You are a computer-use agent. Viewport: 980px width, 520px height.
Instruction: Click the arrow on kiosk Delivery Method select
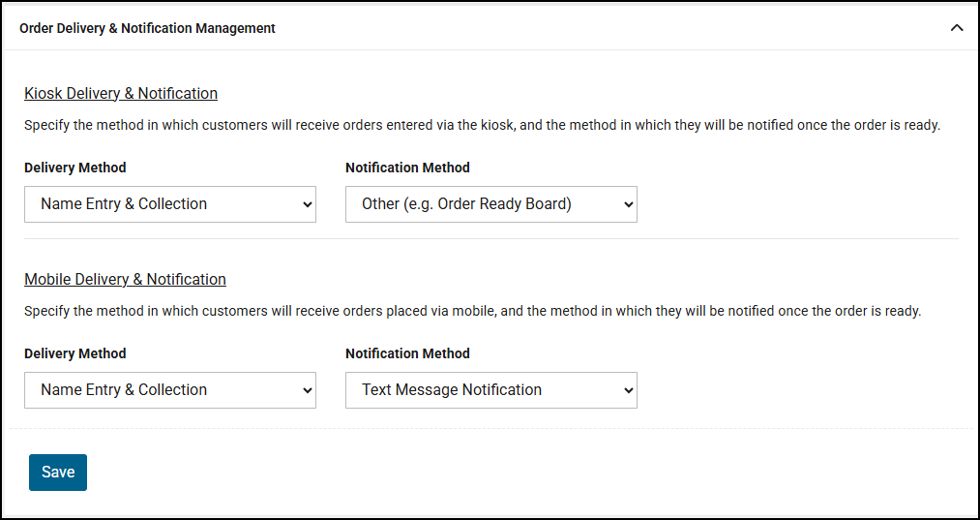point(308,204)
